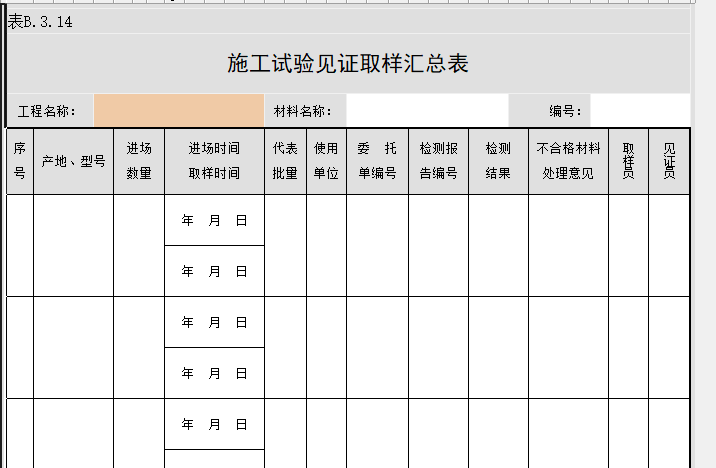Click the 见证员 header cell
The height and width of the screenshot is (468, 716).
click(x=669, y=161)
